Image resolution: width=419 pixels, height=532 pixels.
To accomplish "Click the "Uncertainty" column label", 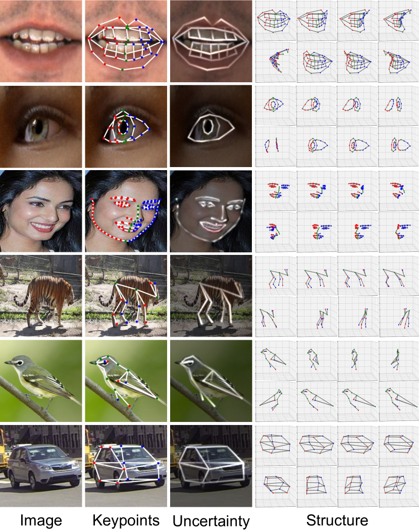I will coord(211,521).
